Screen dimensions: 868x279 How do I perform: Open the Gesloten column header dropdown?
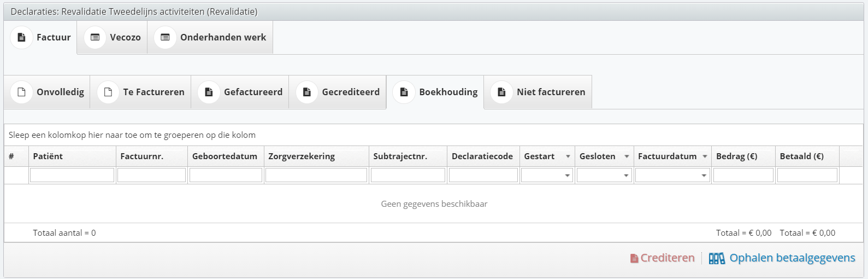[x=627, y=156]
